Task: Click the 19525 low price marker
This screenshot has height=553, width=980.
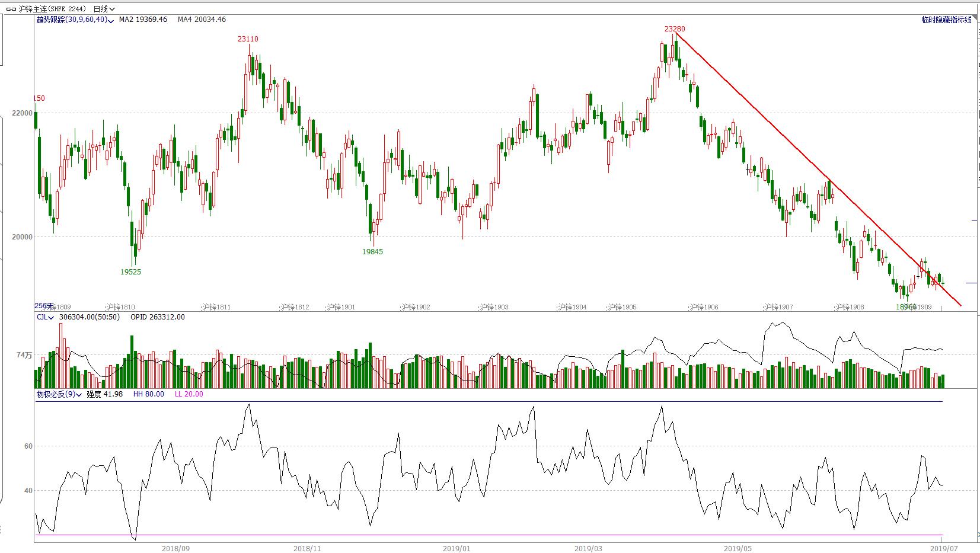Action: point(130,272)
